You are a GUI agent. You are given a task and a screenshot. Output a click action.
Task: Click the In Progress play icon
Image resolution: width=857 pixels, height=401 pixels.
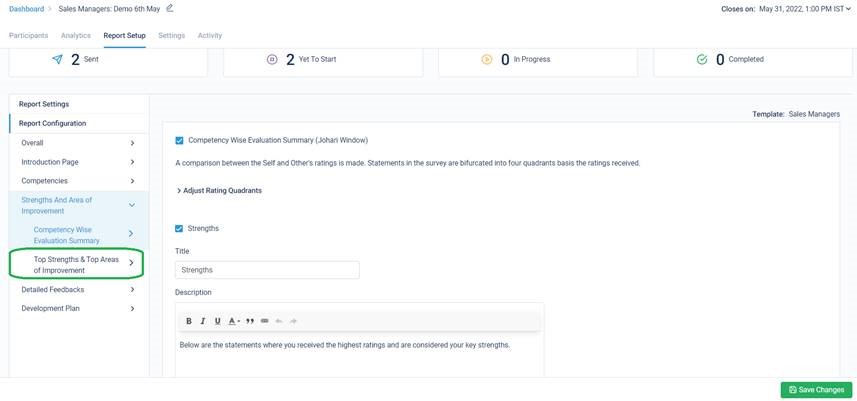click(487, 60)
